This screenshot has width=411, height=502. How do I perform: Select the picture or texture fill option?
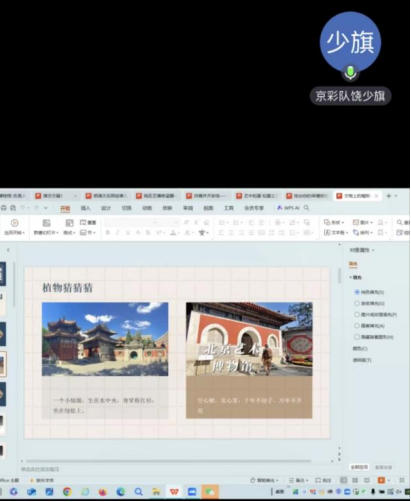coord(357,315)
